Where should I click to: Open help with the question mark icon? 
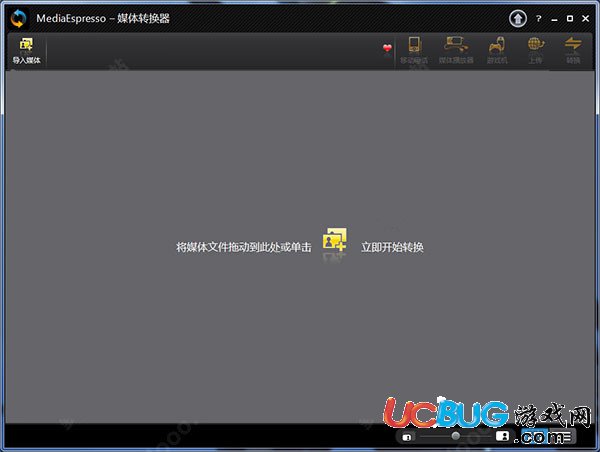539,18
